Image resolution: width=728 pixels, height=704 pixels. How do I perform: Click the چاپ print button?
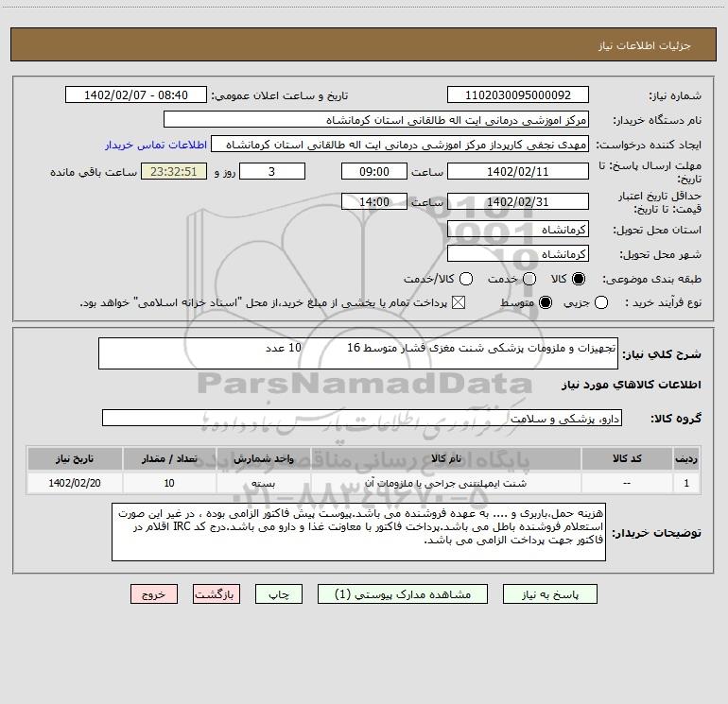(x=279, y=594)
